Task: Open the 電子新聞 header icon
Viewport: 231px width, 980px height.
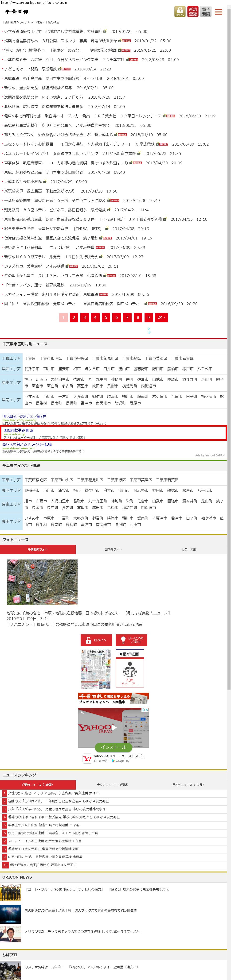Action: [x=206, y=12]
